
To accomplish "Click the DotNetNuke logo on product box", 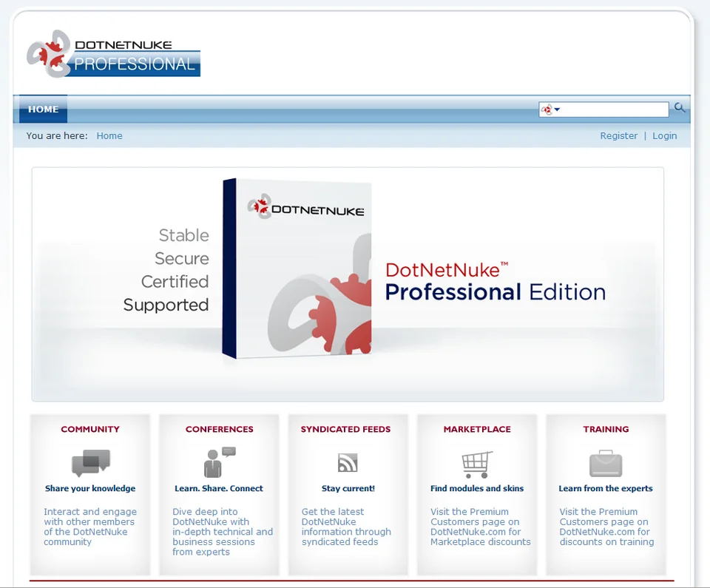I will [x=305, y=208].
